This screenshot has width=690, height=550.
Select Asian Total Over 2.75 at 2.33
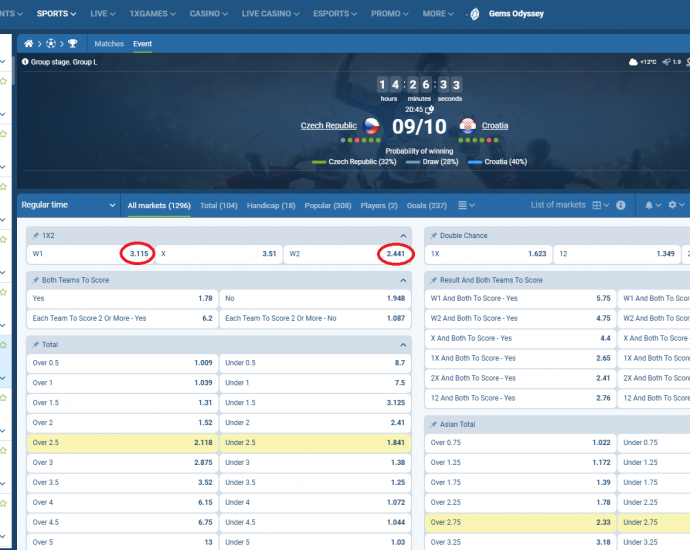[x=521, y=522]
